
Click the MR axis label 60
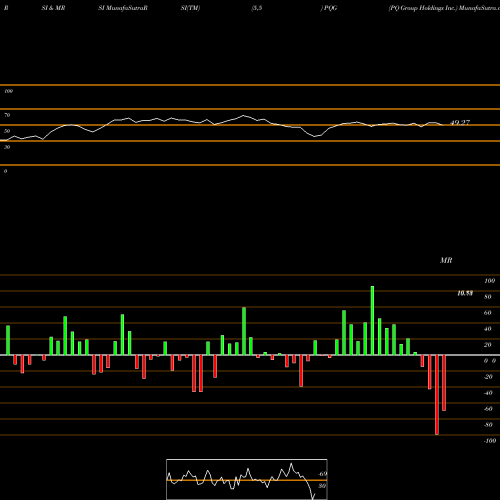488,313
